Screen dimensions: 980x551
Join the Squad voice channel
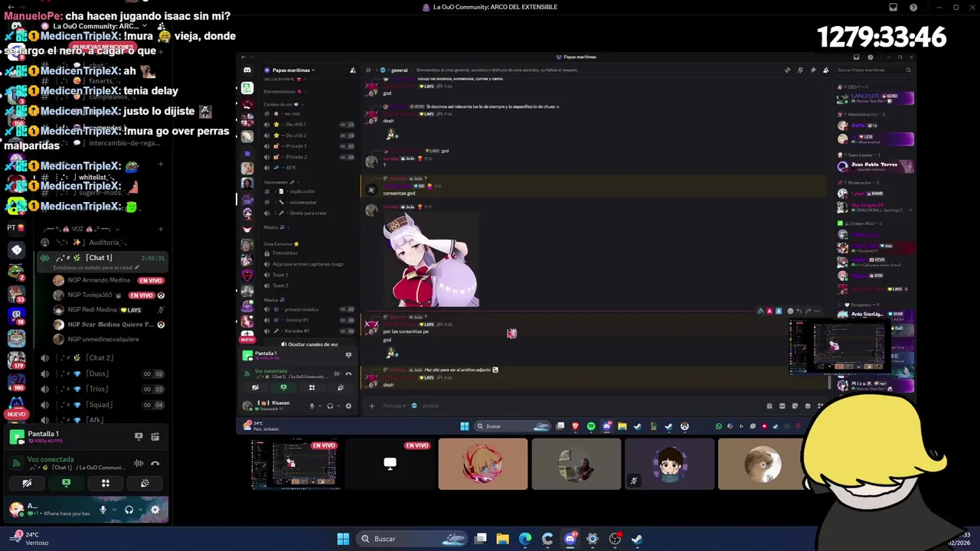(103, 405)
